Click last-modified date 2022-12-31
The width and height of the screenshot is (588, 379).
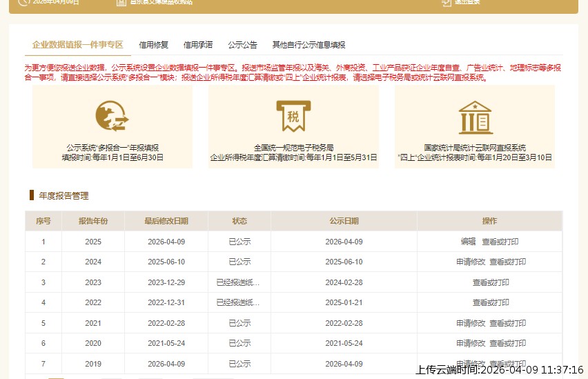(166, 302)
